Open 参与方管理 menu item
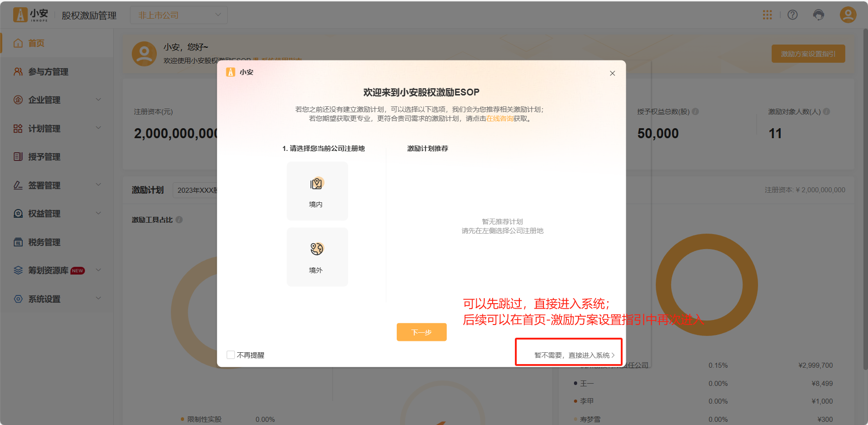This screenshot has width=868, height=425. [56, 72]
